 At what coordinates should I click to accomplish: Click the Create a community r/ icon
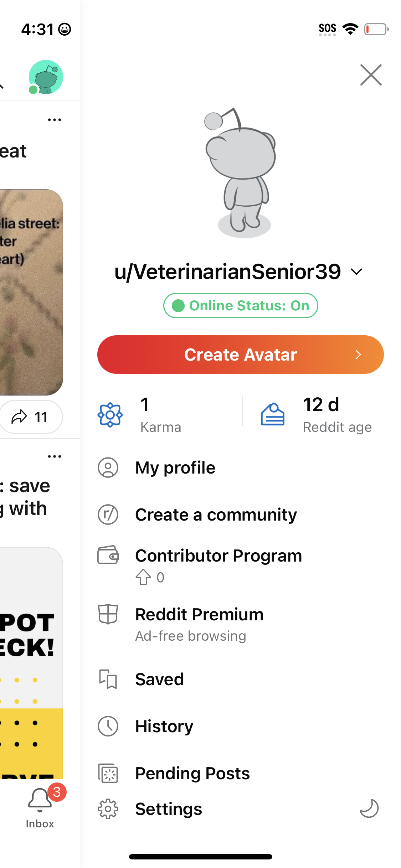(x=108, y=515)
